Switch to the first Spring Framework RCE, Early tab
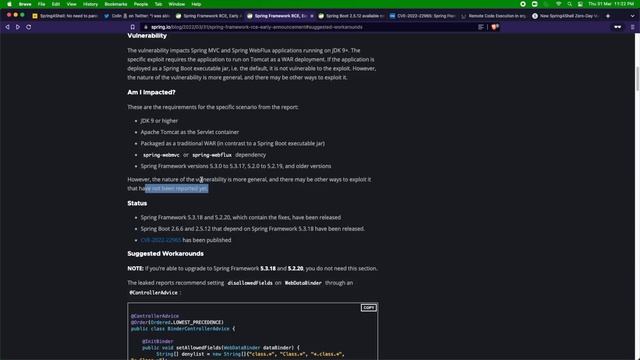This screenshot has height=360, width=640. click(208, 16)
